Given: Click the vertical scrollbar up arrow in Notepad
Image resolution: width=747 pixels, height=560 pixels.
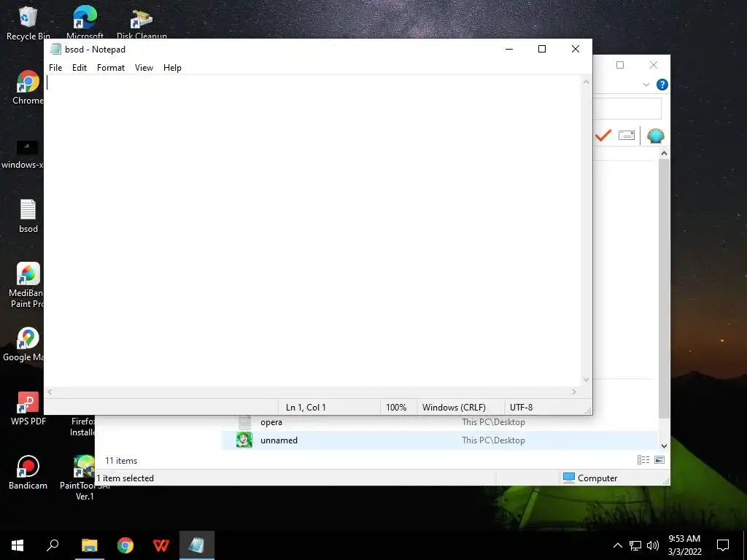Looking at the screenshot, I should 586,82.
